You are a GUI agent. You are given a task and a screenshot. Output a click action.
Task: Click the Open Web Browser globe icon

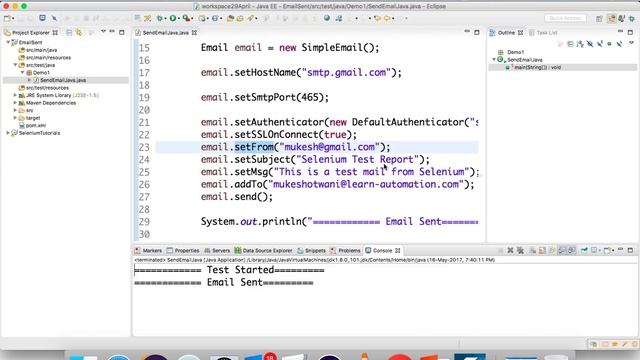coord(327,18)
